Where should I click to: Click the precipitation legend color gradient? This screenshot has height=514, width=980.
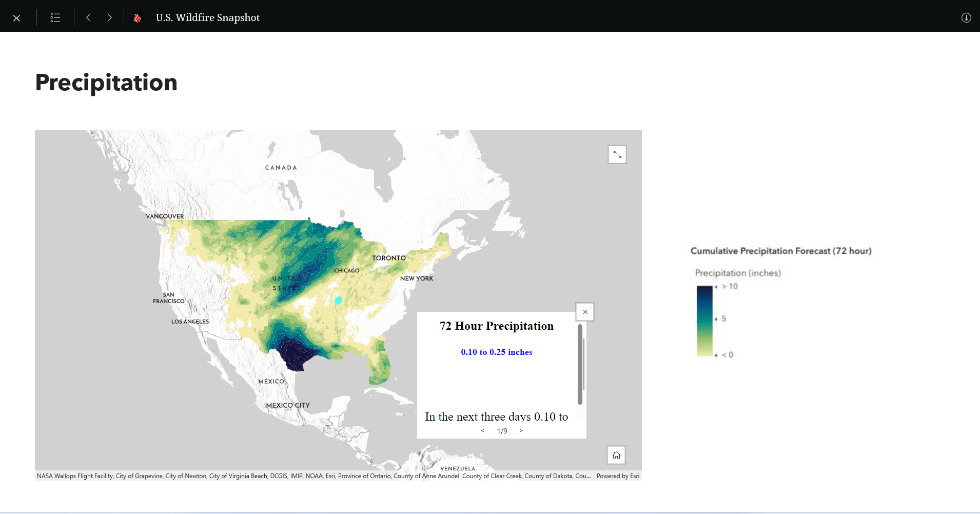pyautogui.click(x=704, y=321)
